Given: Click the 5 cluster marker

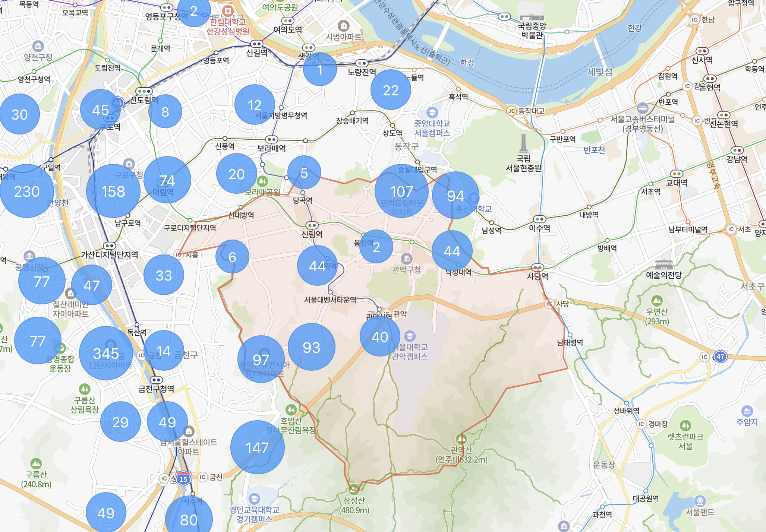Looking at the screenshot, I should [304, 172].
